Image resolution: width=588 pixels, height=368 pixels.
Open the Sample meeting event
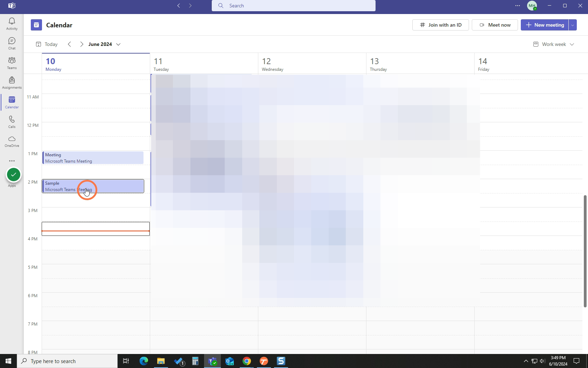[93, 186]
